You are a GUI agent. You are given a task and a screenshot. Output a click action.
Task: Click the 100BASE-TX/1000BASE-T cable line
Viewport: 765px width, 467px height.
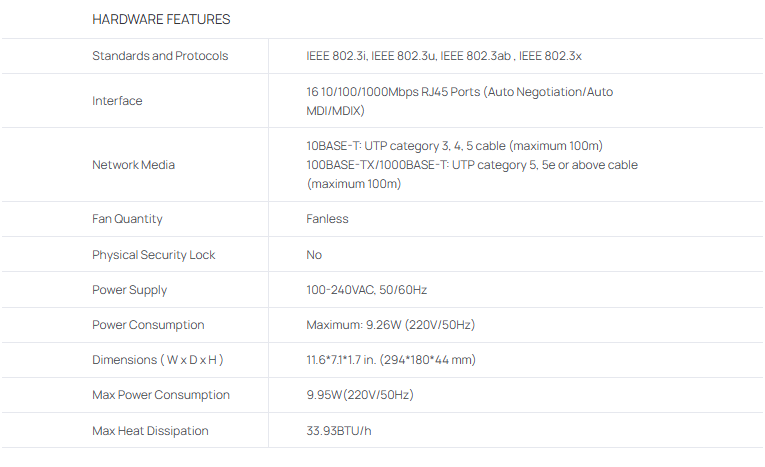click(x=471, y=165)
